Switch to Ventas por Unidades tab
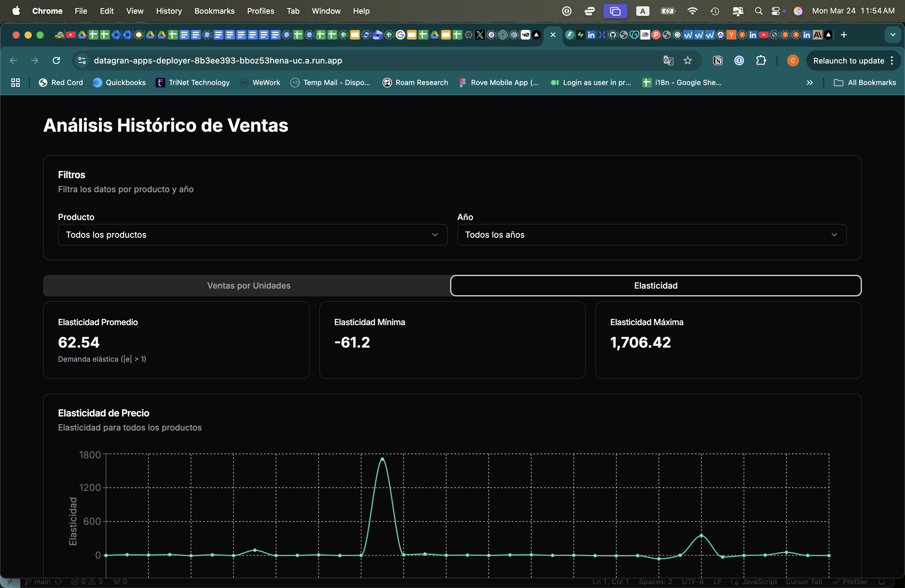 pyautogui.click(x=249, y=286)
